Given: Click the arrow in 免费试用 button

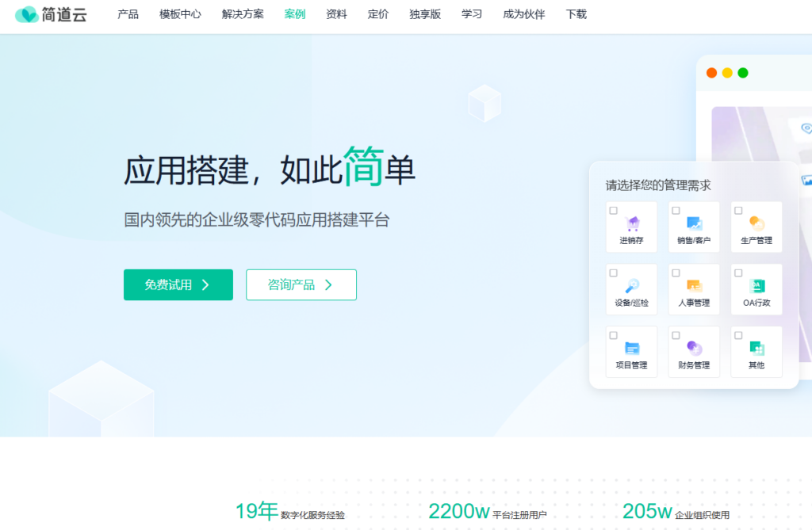Looking at the screenshot, I should coord(205,284).
